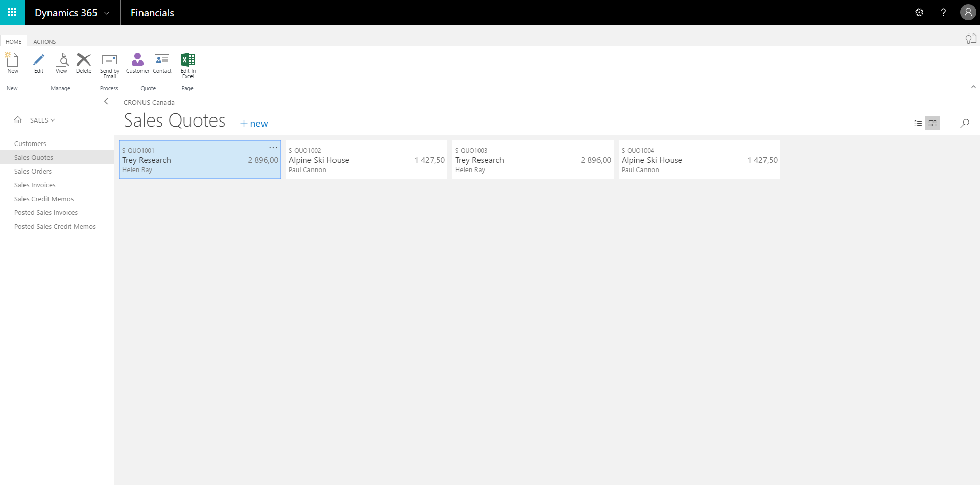Open Sales Credit Memos in navigation
The image size is (980, 485).
44,199
